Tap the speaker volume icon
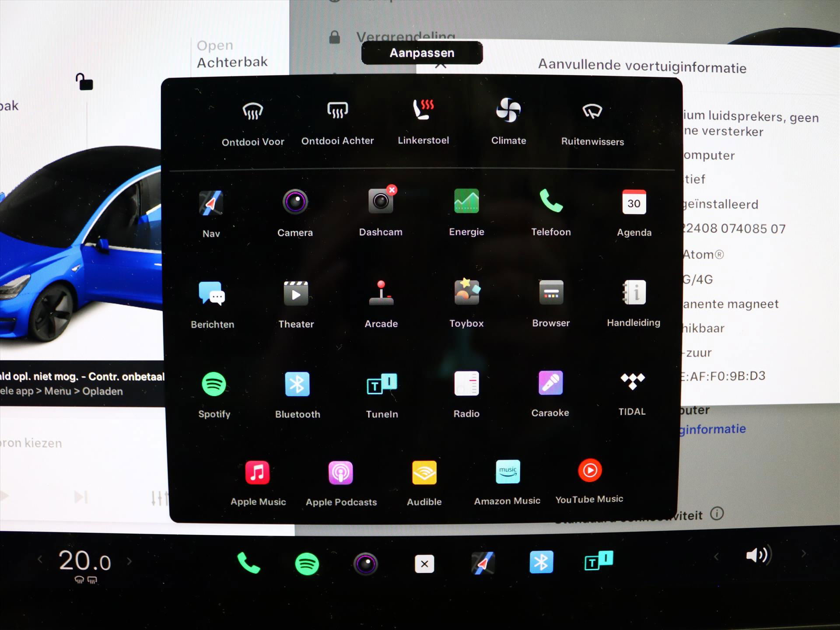The height and width of the screenshot is (630, 840). point(759,555)
